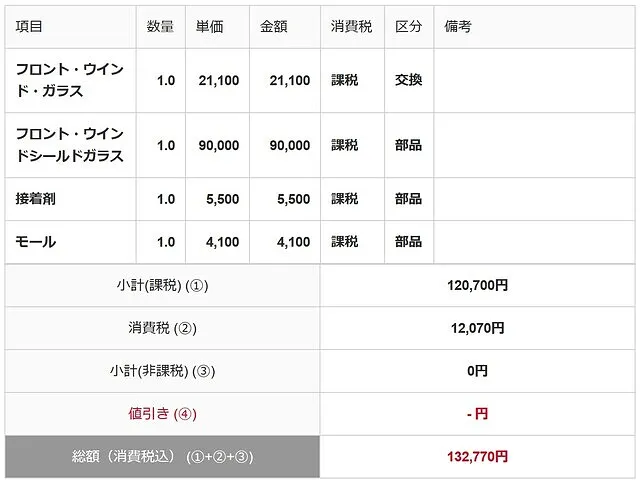
Task: Click the 数量 column header
Action: click(159, 26)
